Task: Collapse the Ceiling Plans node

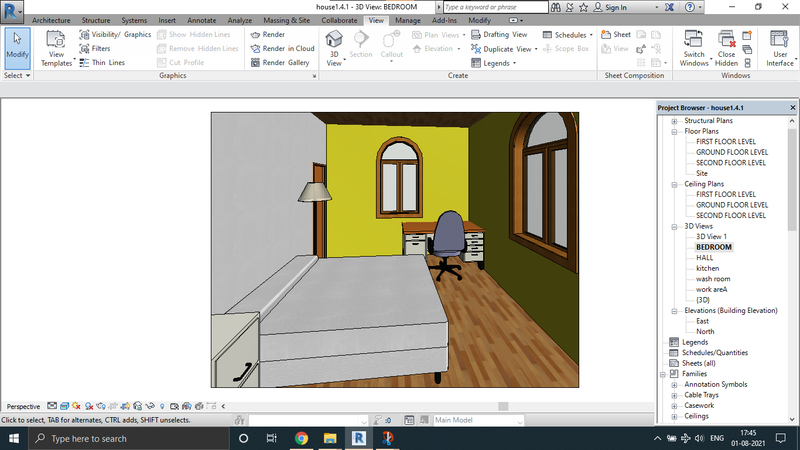Action: tap(674, 184)
